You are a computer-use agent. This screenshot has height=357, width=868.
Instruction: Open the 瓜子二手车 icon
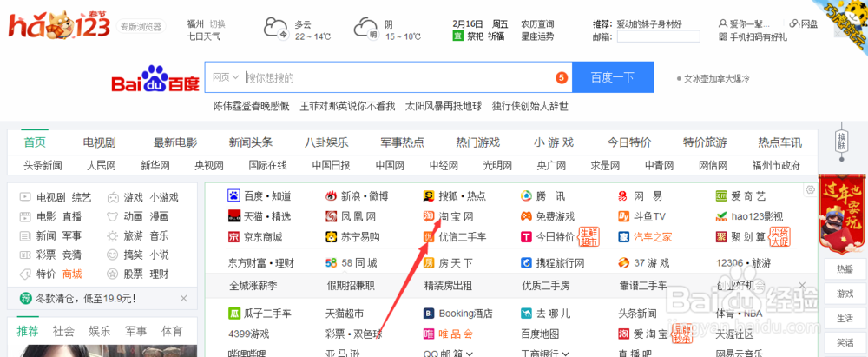[233, 314]
